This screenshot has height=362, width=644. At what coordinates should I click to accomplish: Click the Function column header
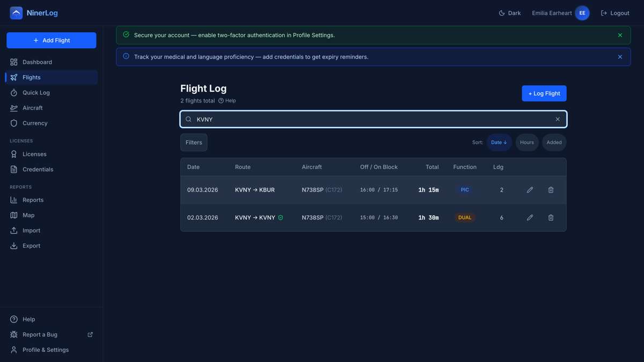[x=465, y=167]
